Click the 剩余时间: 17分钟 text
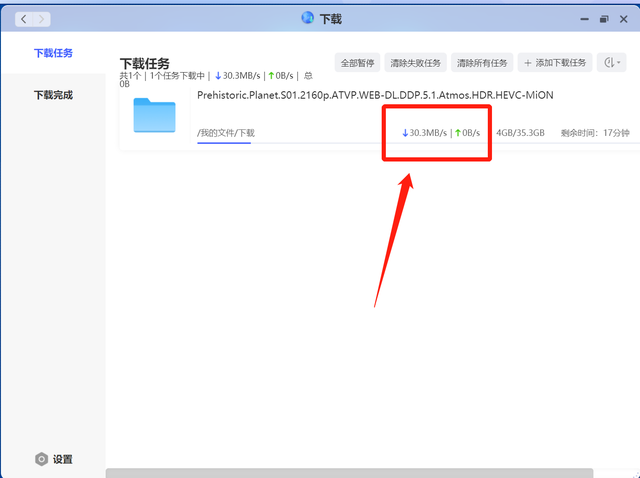The image size is (640, 478). point(595,133)
